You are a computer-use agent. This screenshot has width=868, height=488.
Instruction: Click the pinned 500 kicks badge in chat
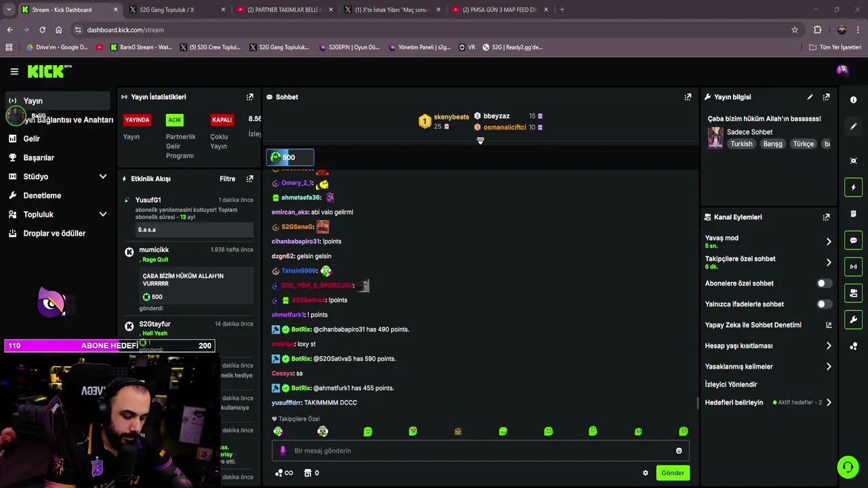[290, 157]
